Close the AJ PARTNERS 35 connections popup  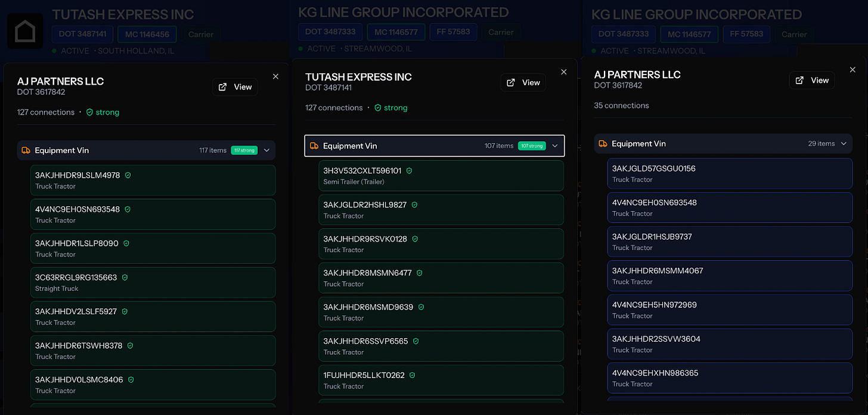852,70
